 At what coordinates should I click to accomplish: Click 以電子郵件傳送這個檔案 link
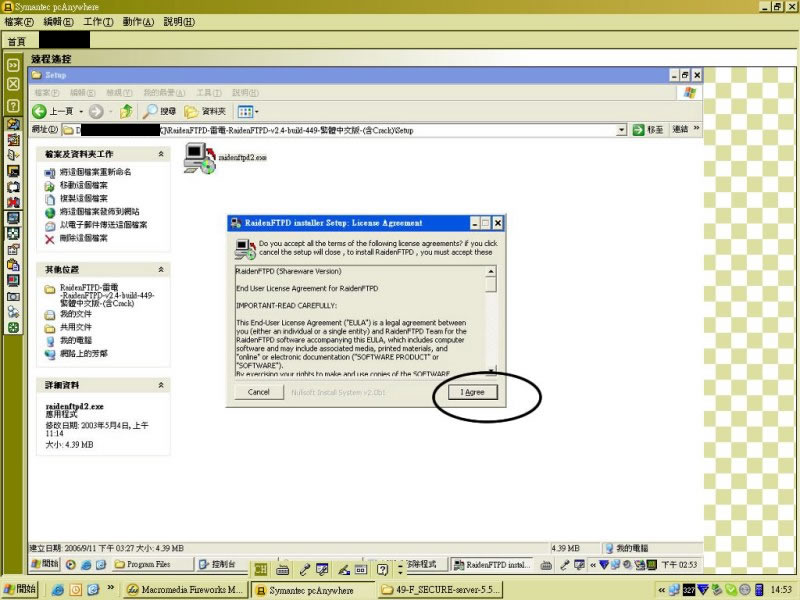click(104, 225)
